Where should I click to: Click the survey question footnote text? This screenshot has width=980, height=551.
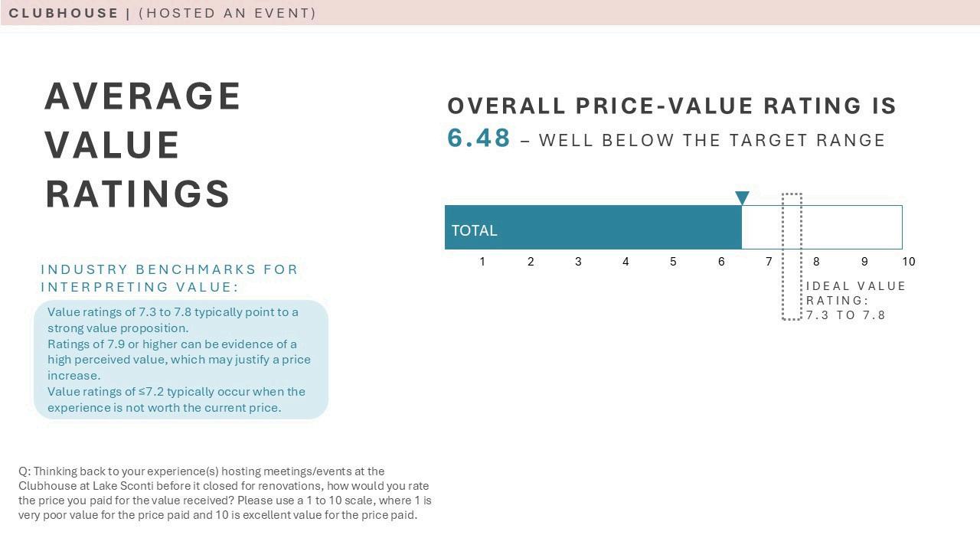point(225,493)
